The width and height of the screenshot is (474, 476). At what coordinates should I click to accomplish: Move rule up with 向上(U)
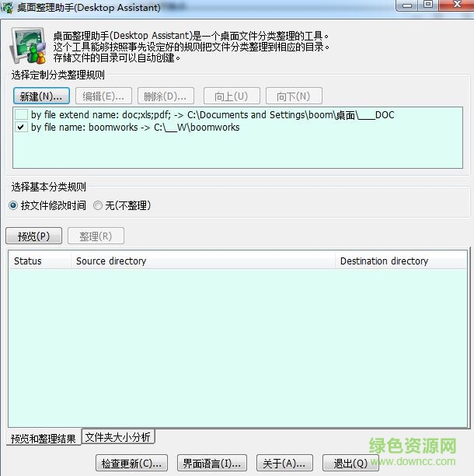[232, 96]
